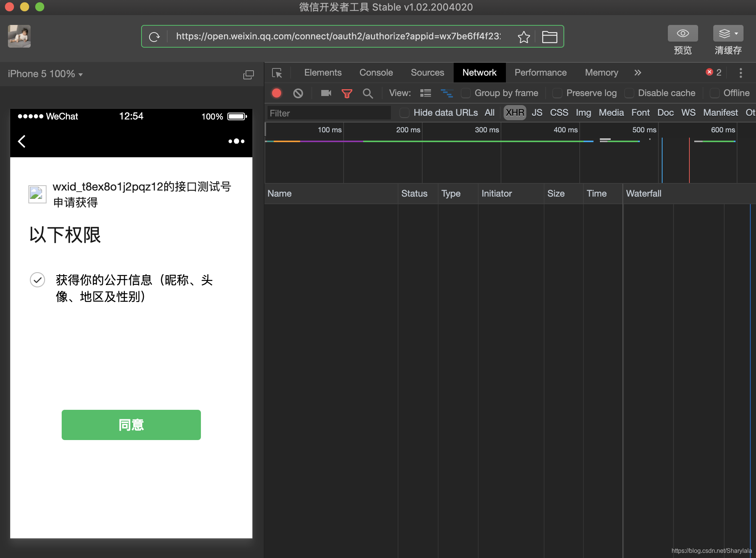
Task: Toggle Offline mode checkbox
Action: (x=715, y=93)
